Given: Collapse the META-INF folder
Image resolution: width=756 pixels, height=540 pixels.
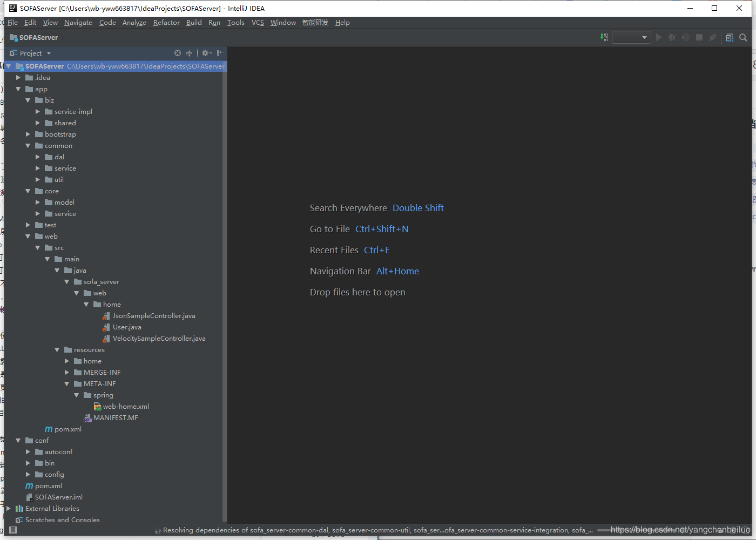Looking at the screenshot, I should click(x=66, y=384).
